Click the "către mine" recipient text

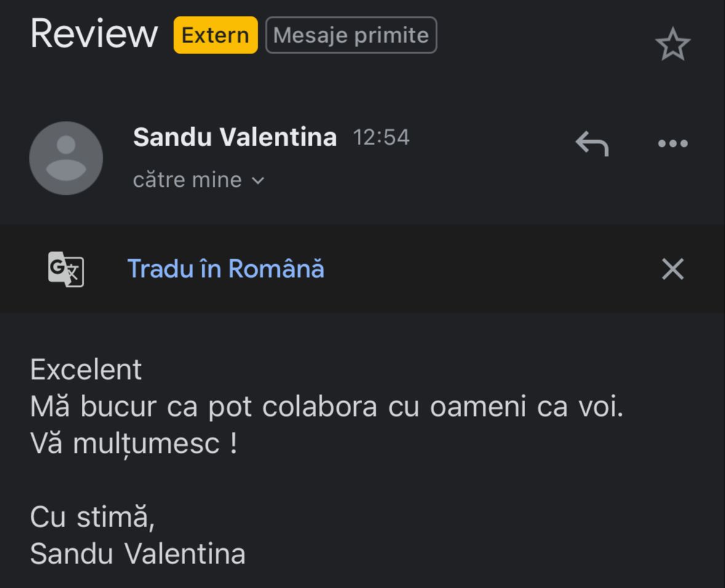point(187,180)
